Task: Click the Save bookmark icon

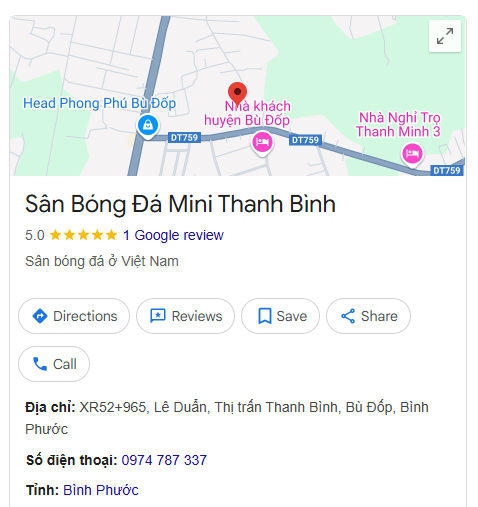Action: (x=265, y=316)
